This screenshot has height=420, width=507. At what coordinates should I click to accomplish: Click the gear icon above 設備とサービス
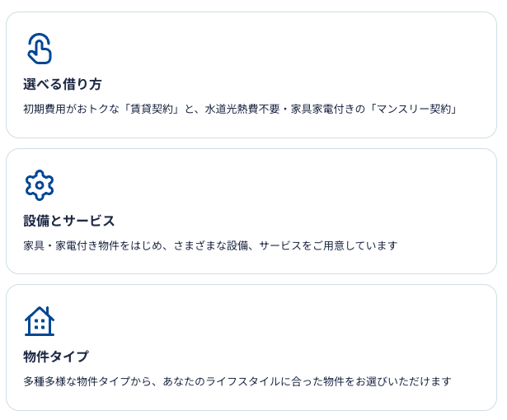tap(40, 185)
